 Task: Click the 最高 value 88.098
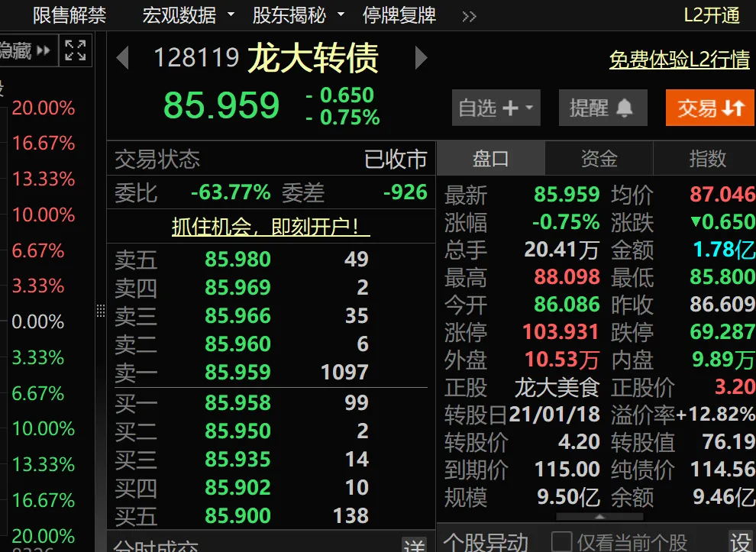pos(567,276)
